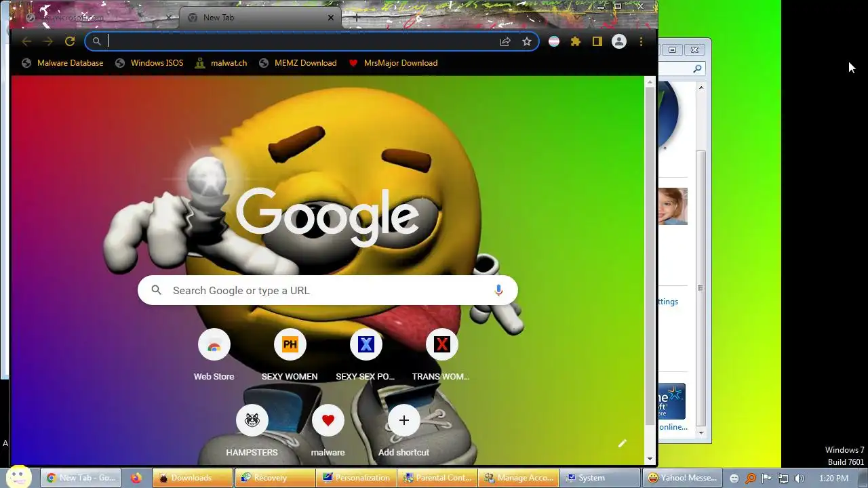Click the share page icon in the address bar
This screenshot has width=868, height=488.
click(x=505, y=41)
